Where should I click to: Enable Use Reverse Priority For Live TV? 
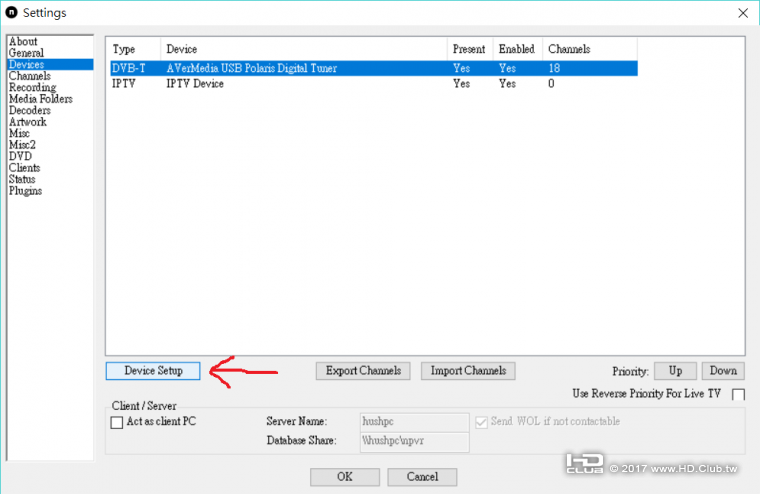coord(738,394)
